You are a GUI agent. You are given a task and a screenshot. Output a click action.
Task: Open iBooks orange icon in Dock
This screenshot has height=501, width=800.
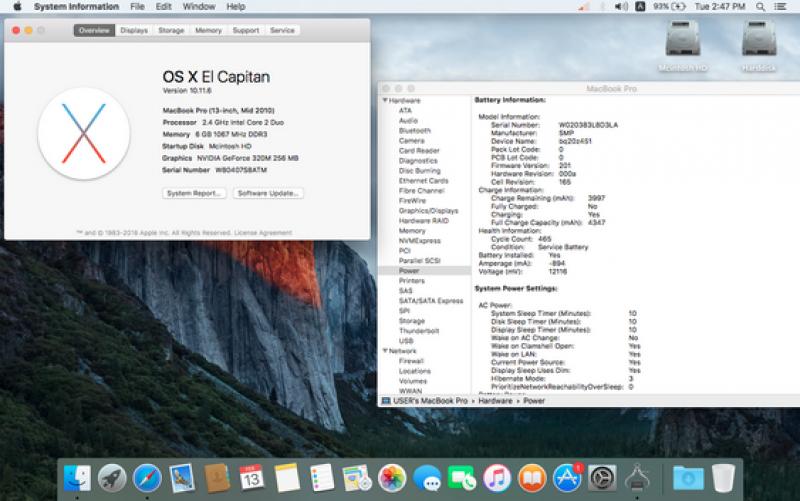point(532,478)
